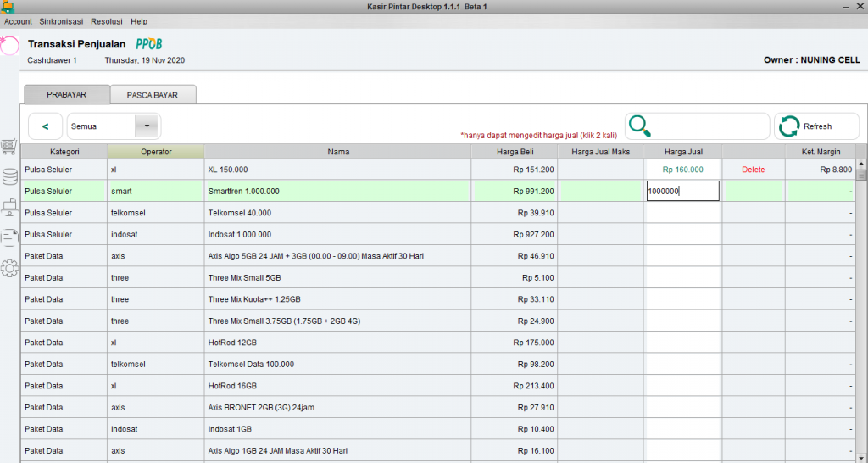Viewport: 868px width, 463px height.
Task: Click the Harga Jual column header
Action: click(683, 151)
